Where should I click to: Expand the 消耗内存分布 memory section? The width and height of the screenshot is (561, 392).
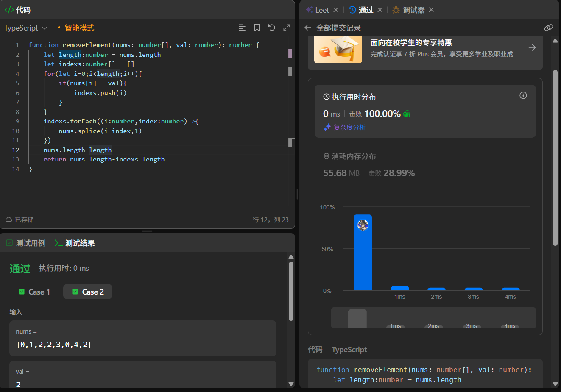pos(349,156)
